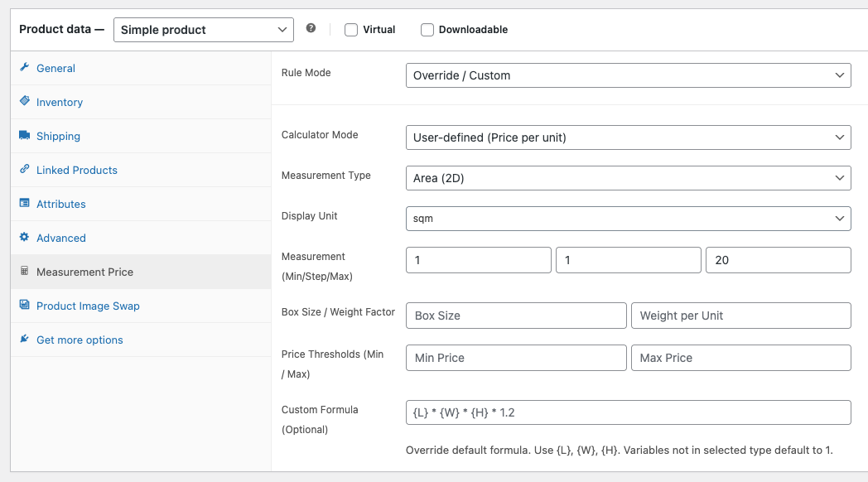Open the Simple product type dropdown
The height and width of the screenshot is (482, 868).
point(203,30)
